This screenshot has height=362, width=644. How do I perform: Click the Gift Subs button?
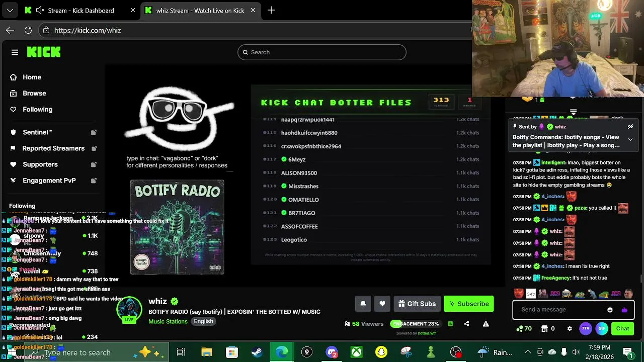coord(417,304)
